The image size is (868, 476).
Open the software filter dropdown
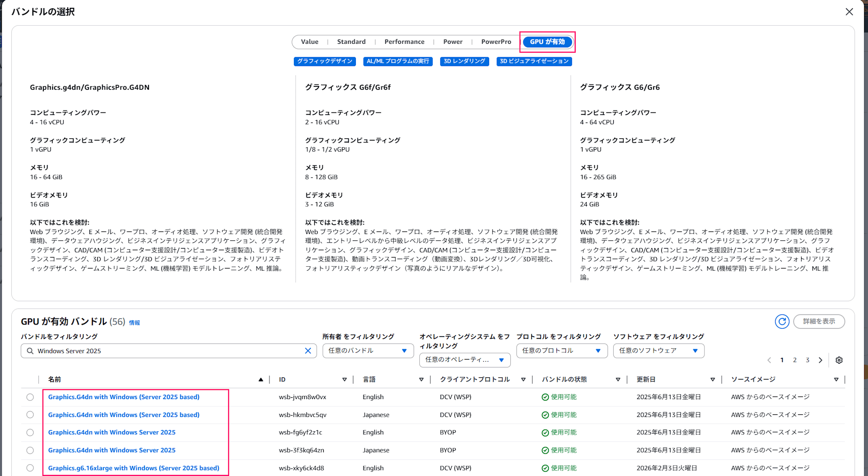658,351
